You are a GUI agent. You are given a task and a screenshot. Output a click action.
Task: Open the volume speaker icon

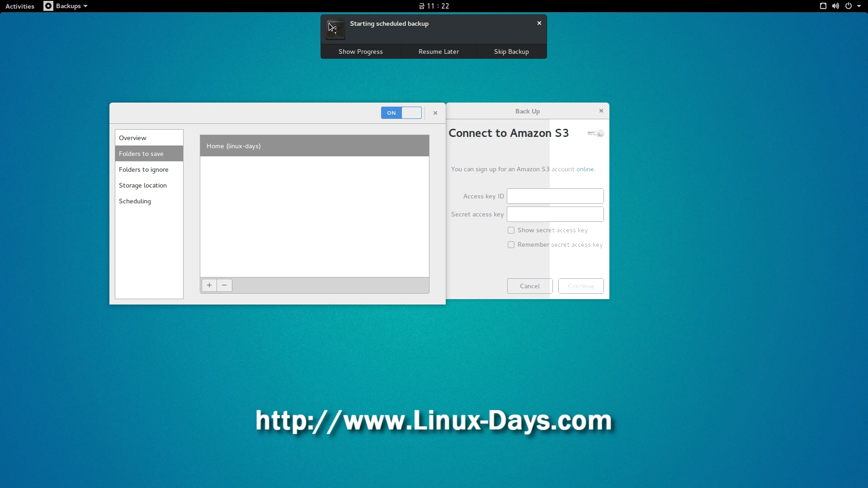[x=835, y=6]
